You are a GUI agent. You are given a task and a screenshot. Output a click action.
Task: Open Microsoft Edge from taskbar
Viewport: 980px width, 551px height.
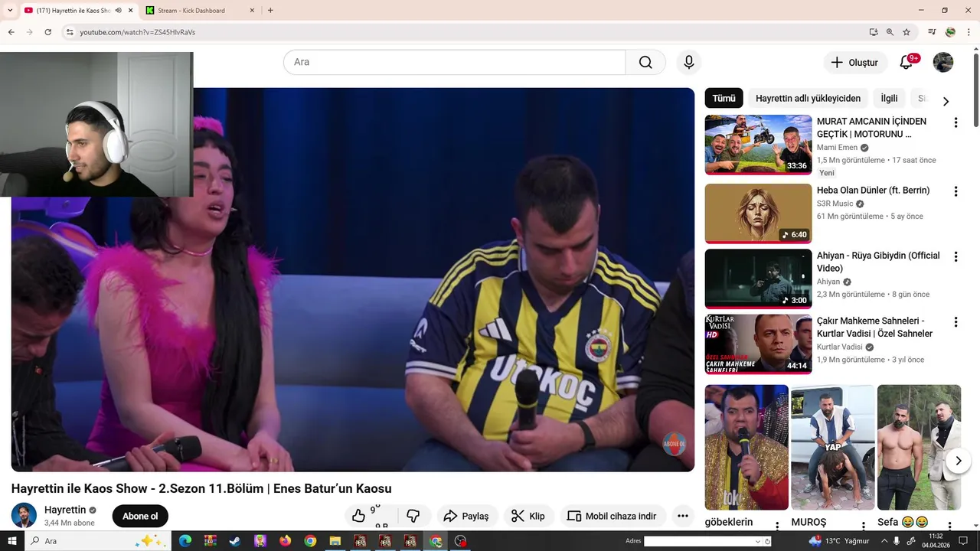coord(185,541)
